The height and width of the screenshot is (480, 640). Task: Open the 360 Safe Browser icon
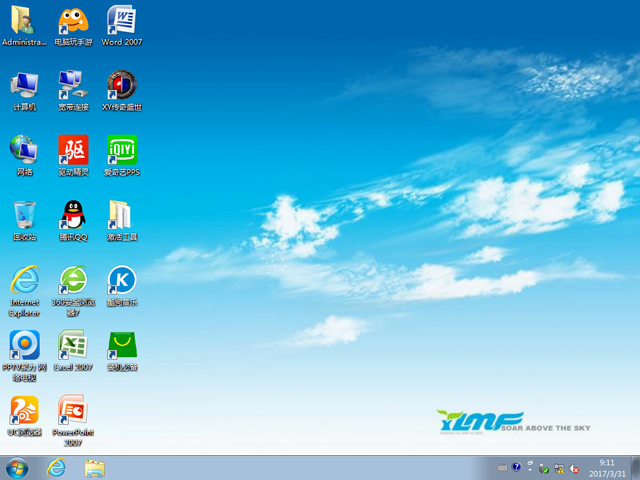(x=73, y=280)
